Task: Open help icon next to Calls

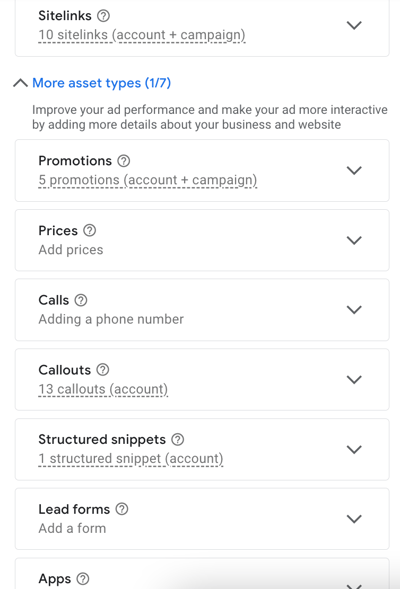Action: pyautogui.click(x=81, y=300)
